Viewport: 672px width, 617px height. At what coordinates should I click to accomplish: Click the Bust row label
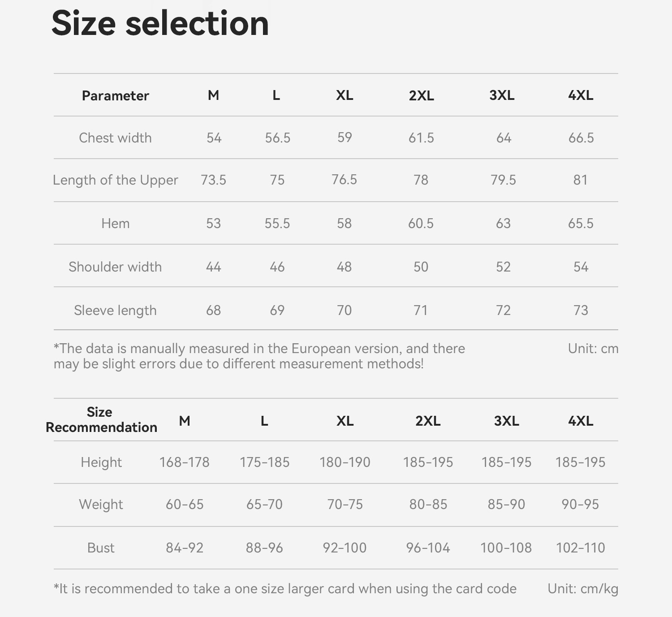[x=101, y=548]
